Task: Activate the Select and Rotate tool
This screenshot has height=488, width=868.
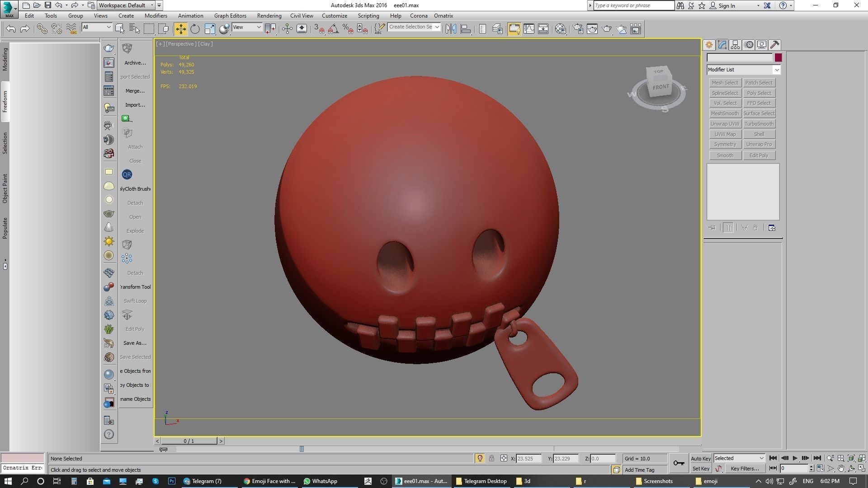Action: pos(195,29)
